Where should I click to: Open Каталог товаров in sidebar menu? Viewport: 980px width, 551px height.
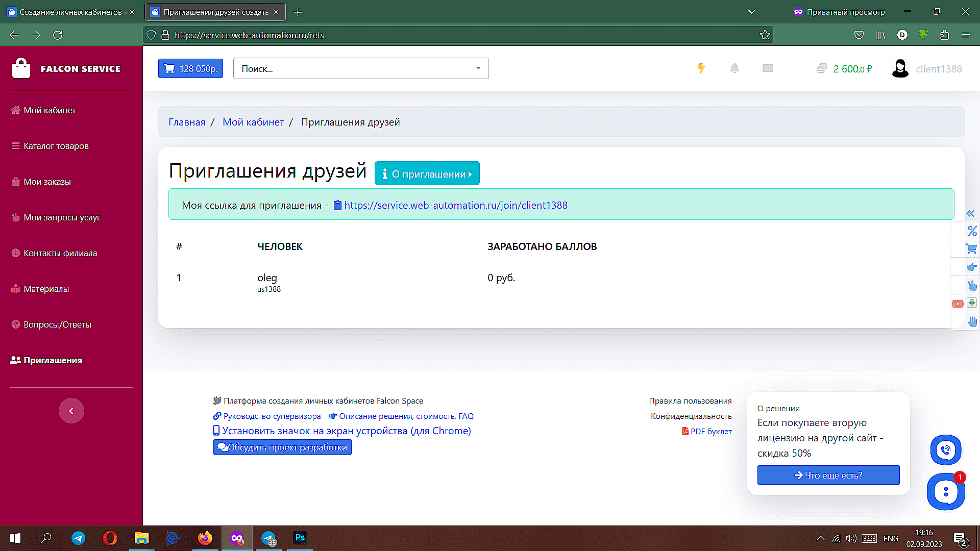(56, 146)
